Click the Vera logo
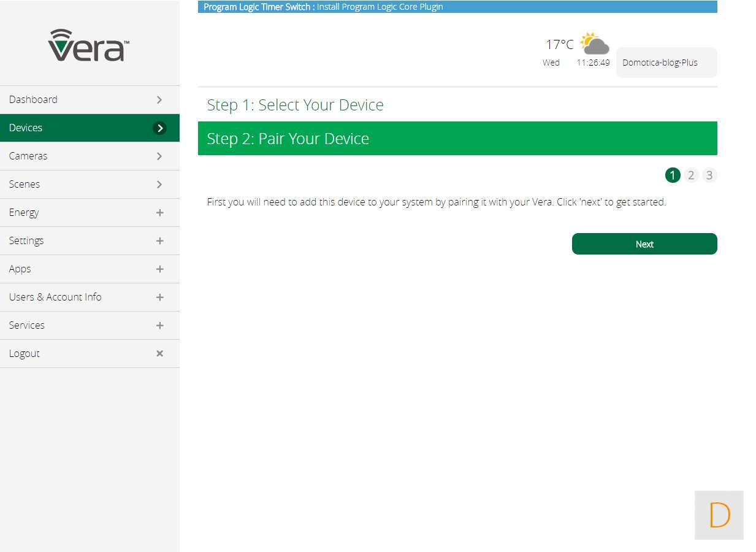The width and height of the screenshot is (756, 552). pyautogui.click(x=89, y=45)
